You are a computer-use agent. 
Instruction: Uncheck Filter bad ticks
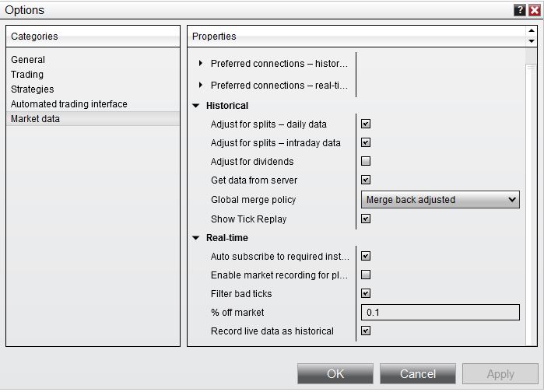pyautogui.click(x=366, y=293)
